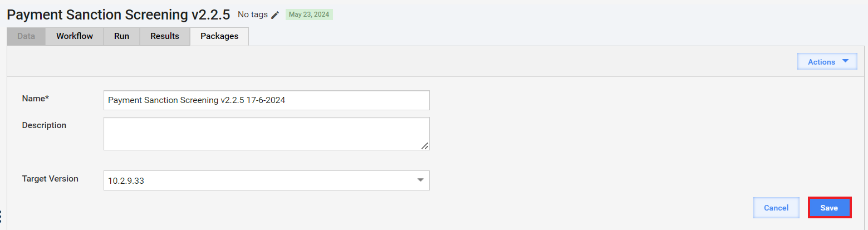This screenshot has height=230, width=868.
Task: Go to the Results tab
Action: (165, 36)
